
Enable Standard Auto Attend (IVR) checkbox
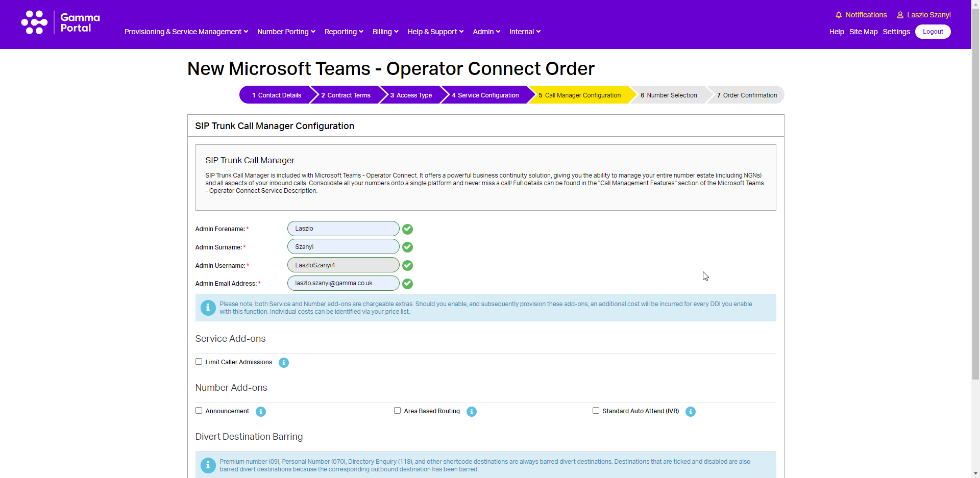pyautogui.click(x=596, y=411)
